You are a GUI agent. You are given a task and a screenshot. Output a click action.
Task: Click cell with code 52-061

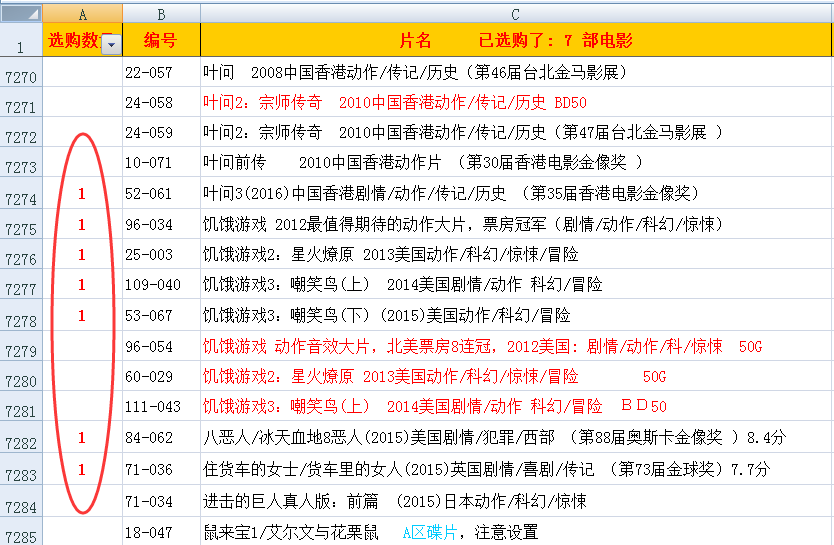(161, 193)
